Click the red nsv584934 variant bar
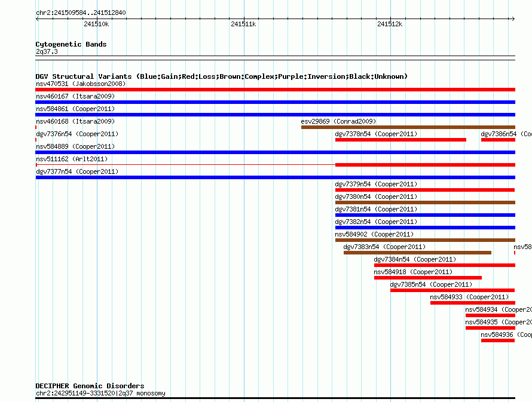 [x=491, y=315]
